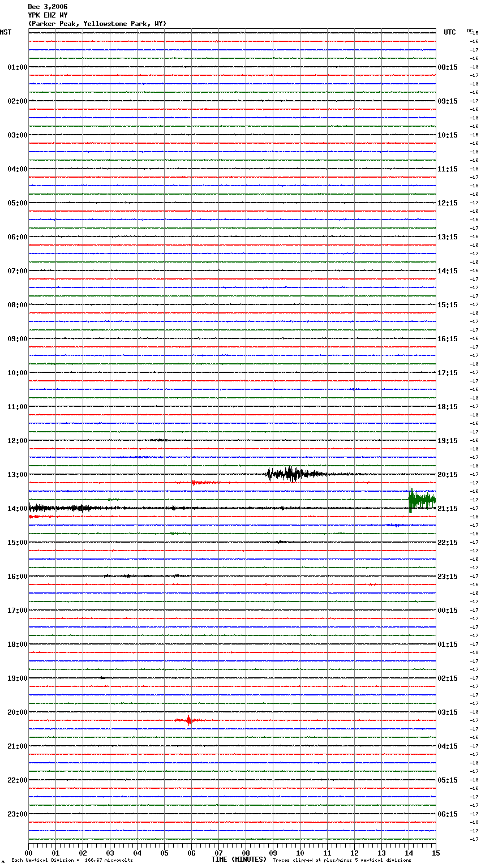481x868 pixels.
Task: Click the 12:15 UTC time label
Action: coord(448,203)
